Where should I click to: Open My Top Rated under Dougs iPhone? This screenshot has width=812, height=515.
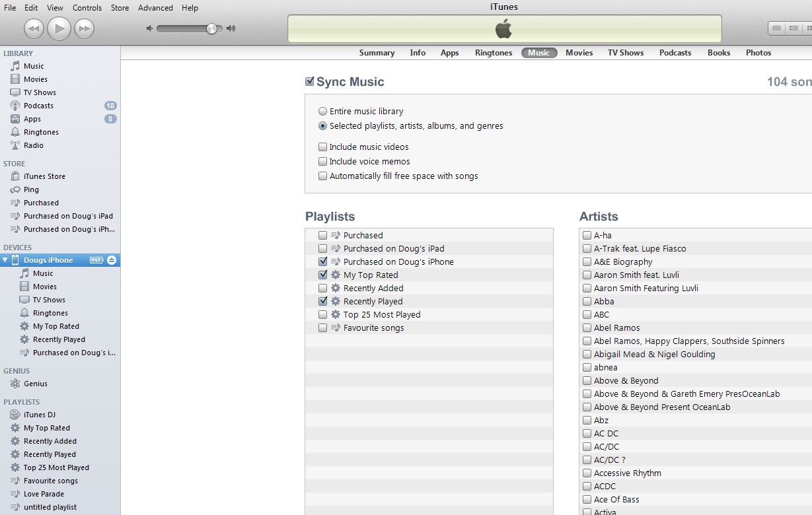56,326
